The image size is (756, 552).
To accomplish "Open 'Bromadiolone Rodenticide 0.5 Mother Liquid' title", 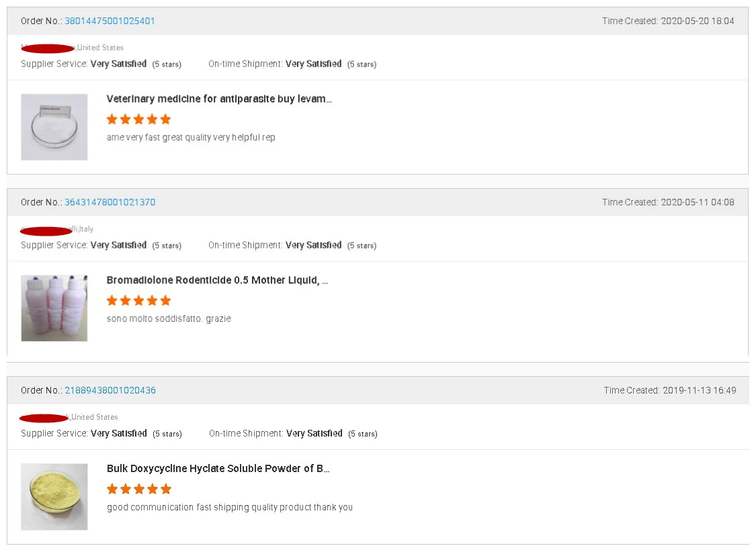I will pyautogui.click(x=217, y=280).
